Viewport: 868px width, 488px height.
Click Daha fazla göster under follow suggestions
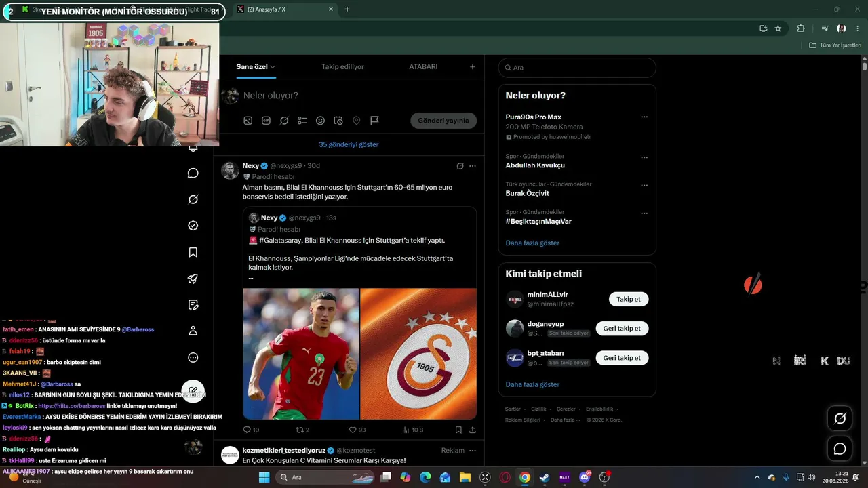pos(532,384)
